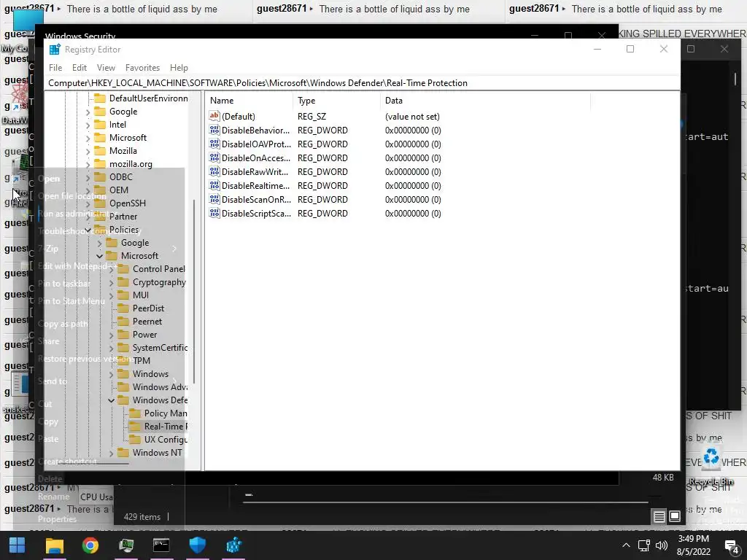Open File Explorer from the taskbar

coord(54,545)
